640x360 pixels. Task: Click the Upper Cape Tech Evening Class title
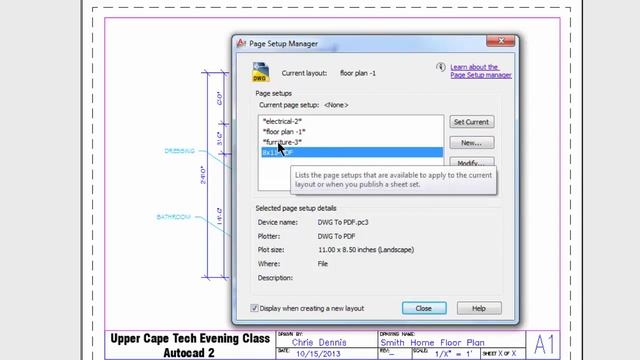click(x=190, y=338)
